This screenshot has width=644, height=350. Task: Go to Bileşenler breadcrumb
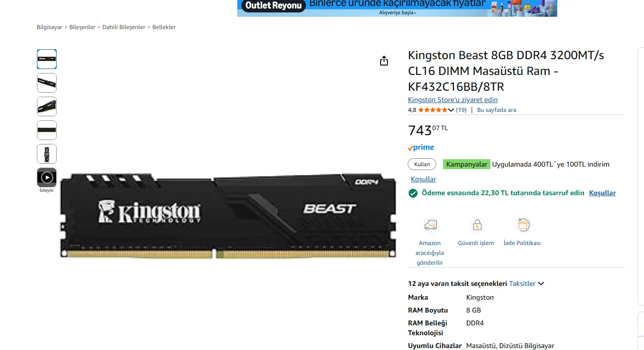(82, 27)
